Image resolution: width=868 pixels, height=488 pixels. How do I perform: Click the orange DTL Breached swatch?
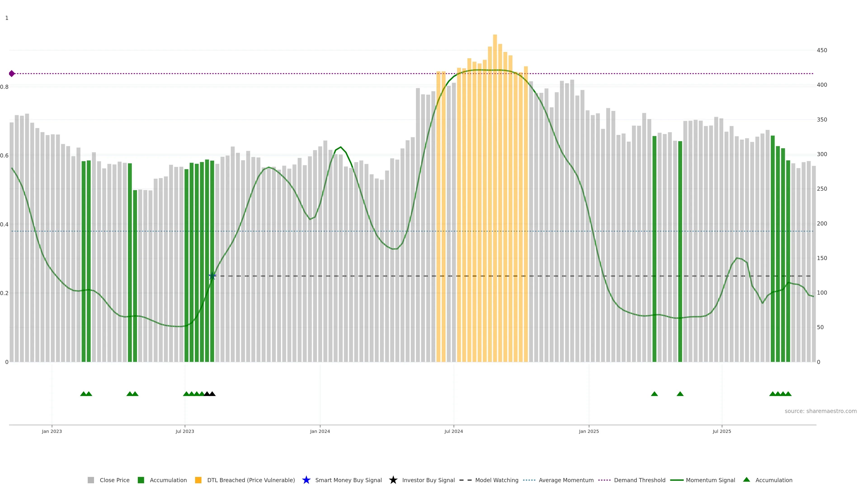point(198,480)
